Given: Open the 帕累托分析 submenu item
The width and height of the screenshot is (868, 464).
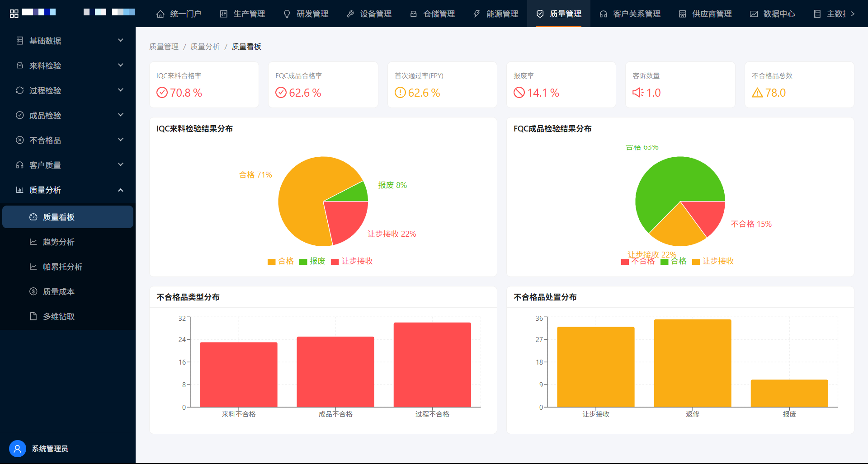Looking at the screenshot, I should coord(68,267).
